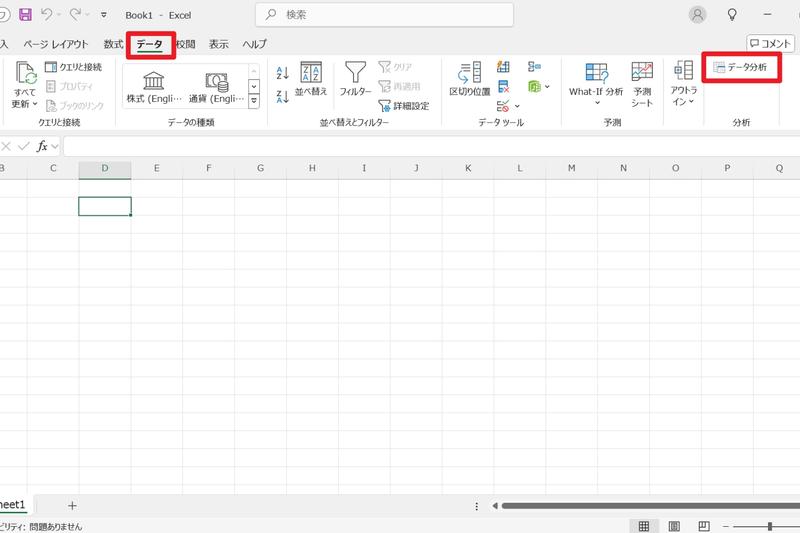800x533 pixels.
Task: Open the ヘルプ tab
Action: point(254,44)
